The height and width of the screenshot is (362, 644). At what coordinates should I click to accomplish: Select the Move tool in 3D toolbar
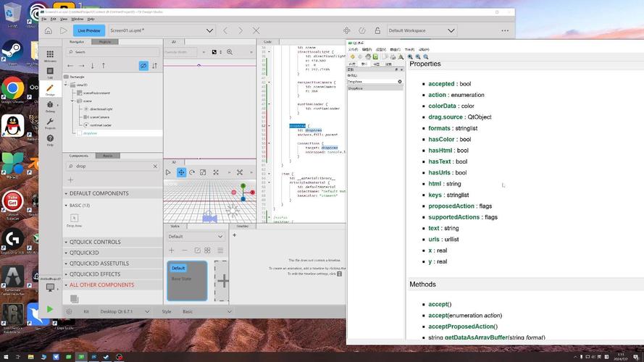181,172
